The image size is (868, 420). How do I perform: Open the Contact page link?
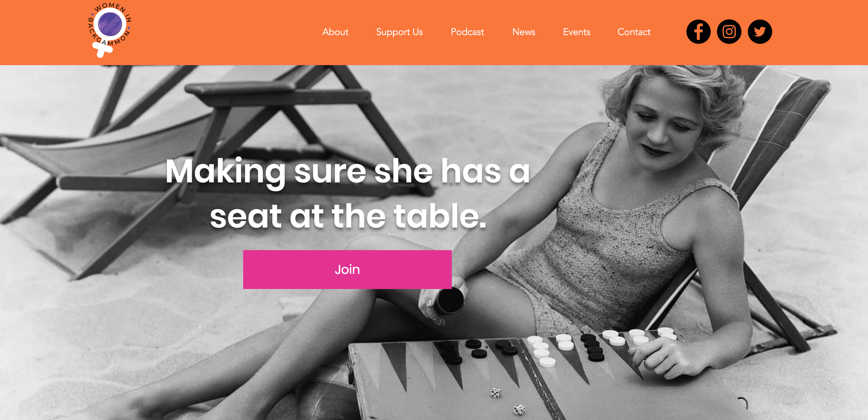click(634, 32)
